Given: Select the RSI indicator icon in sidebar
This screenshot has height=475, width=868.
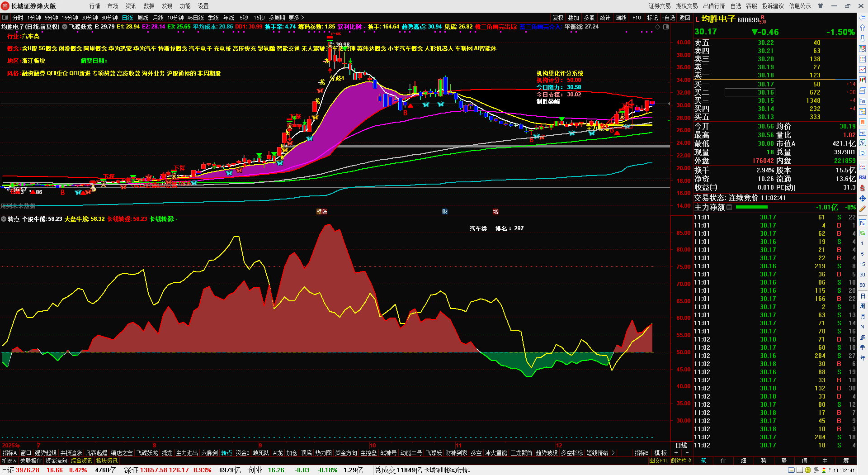Looking at the screenshot, I should 863,177.
